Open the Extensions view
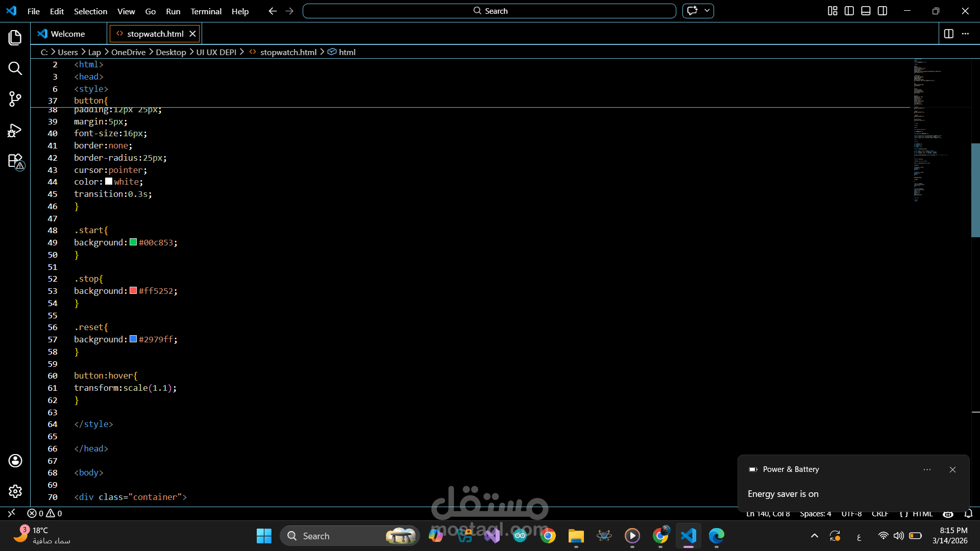This screenshot has height=551, width=980. [15, 161]
